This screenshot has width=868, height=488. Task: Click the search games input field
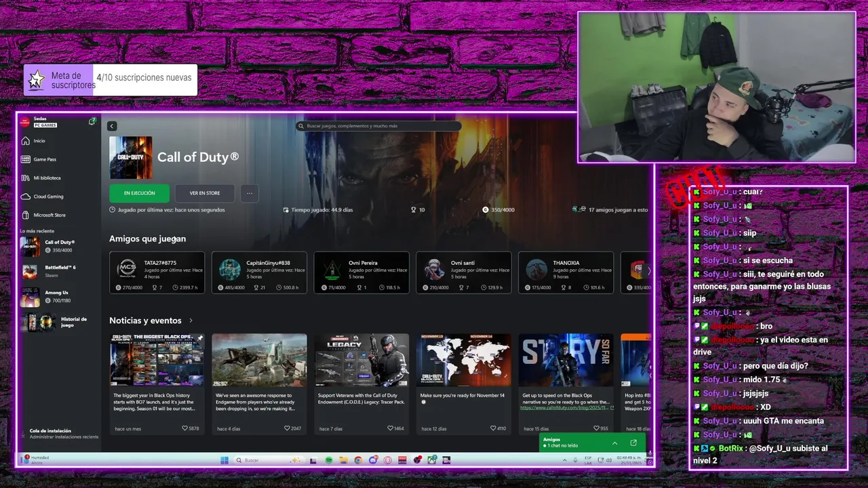(x=378, y=126)
